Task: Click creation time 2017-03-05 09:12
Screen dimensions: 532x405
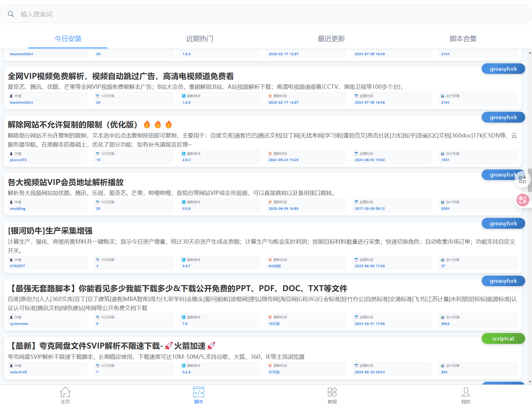Action: pos(370,209)
